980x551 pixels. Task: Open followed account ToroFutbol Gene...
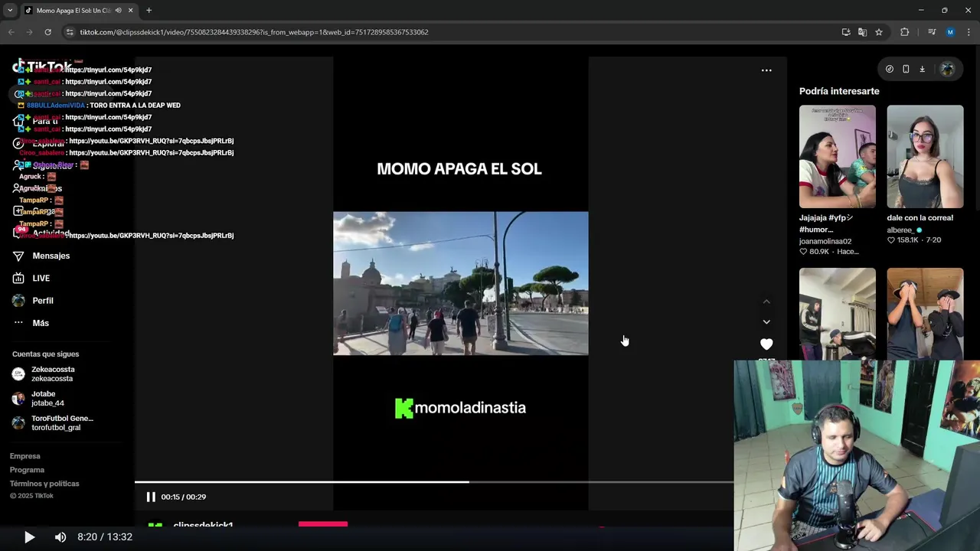pyautogui.click(x=62, y=423)
